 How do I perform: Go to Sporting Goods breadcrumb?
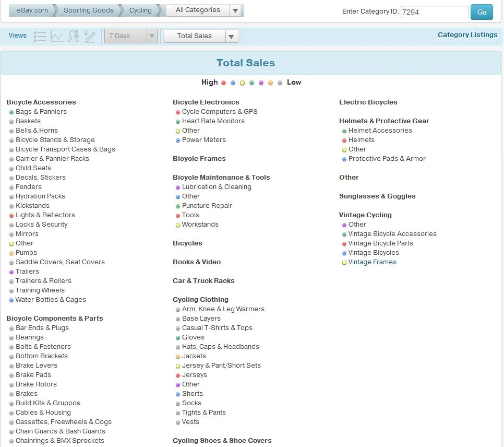88,10
